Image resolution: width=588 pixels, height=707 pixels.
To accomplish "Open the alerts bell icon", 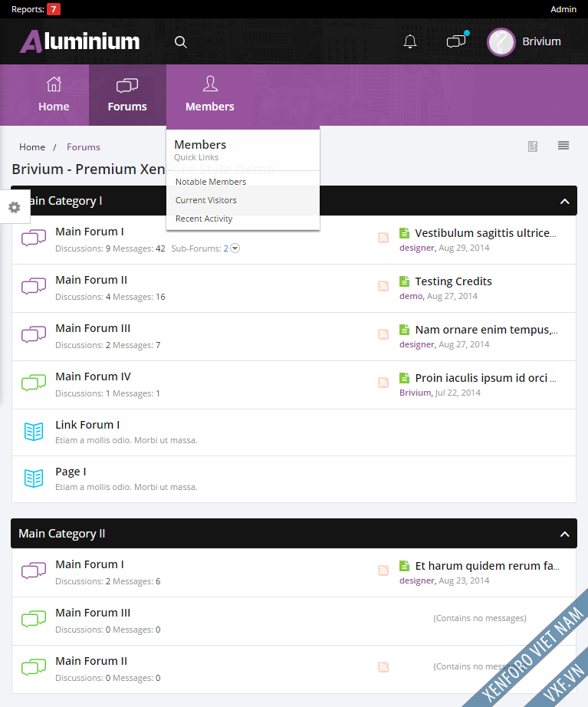I will [x=410, y=41].
